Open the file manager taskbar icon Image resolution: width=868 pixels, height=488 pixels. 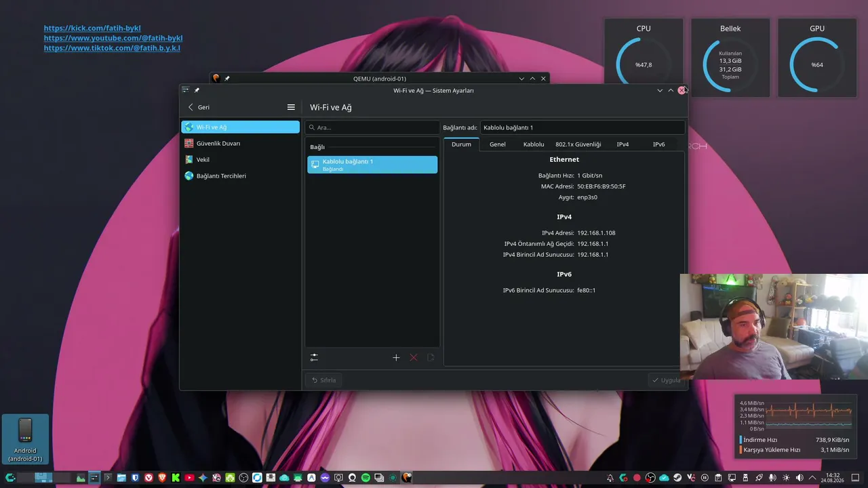(x=121, y=478)
